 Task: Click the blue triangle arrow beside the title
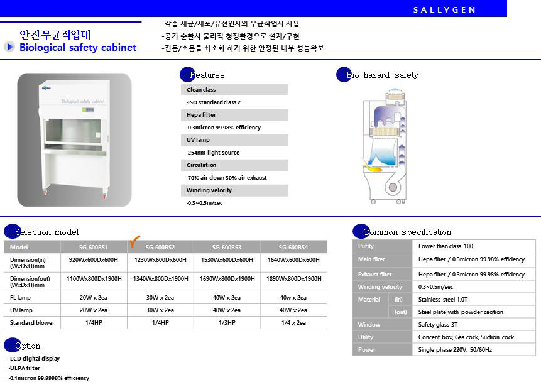[x=9, y=46]
